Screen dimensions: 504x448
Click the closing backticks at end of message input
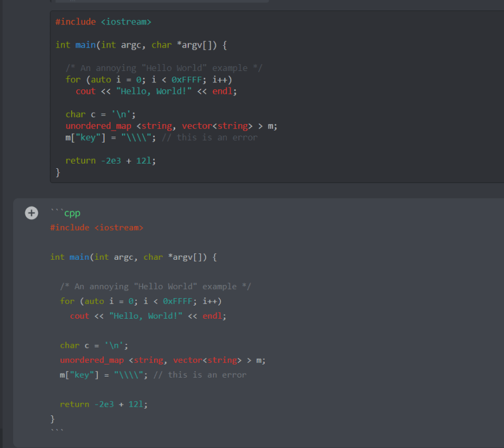click(x=57, y=431)
